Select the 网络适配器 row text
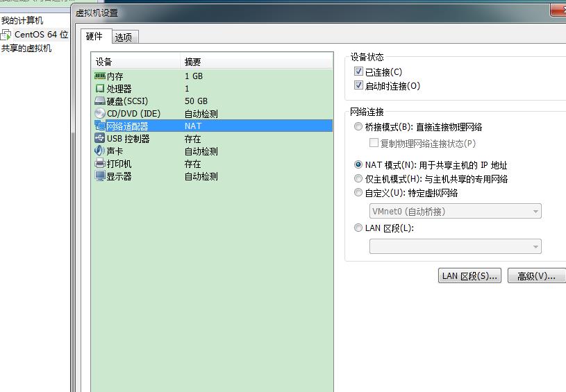Screen dimensions: 566x392 click(127, 126)
